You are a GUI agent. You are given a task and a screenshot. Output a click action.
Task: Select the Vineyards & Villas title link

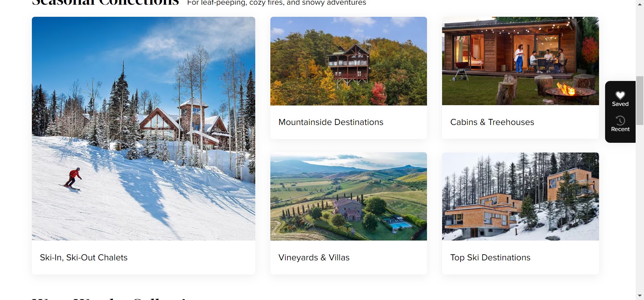pyautogui.click(x=314, y=258)
